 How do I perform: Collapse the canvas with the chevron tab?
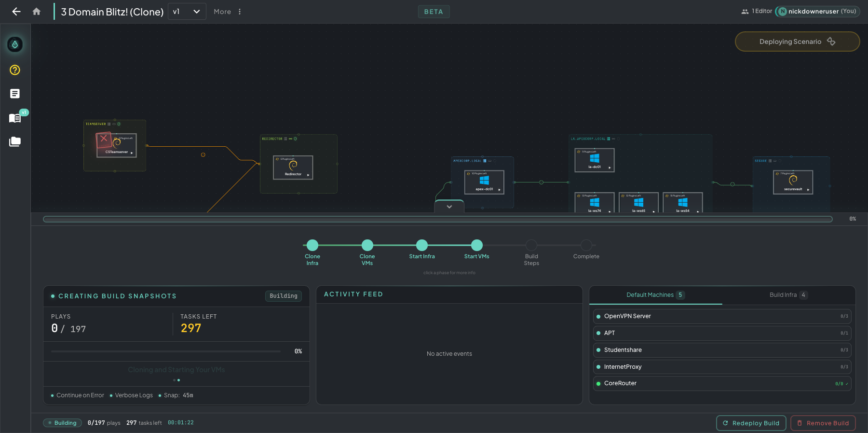click(449, 207)
